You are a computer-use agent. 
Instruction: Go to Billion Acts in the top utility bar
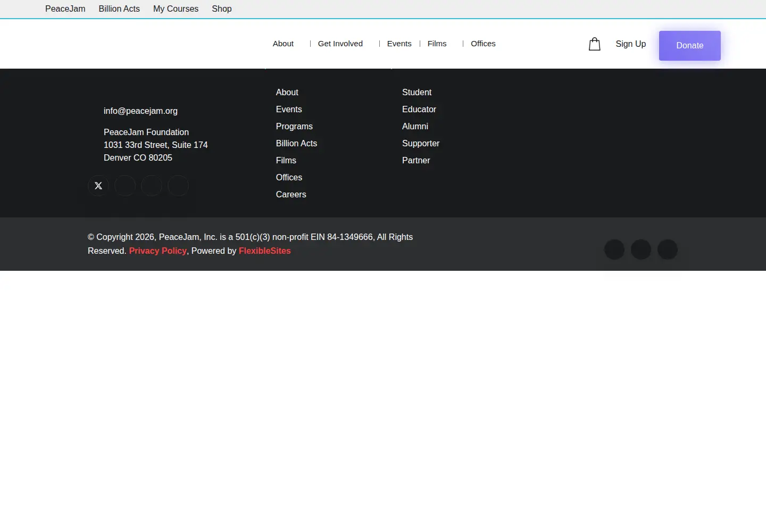(119, 9)
